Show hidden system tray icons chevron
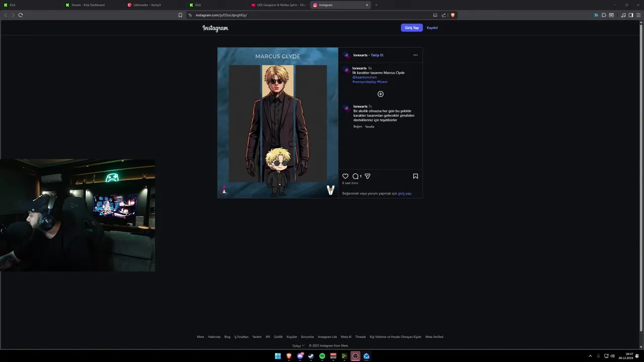Viewport: 644px width, 362px height. click(x=590, y=356)
